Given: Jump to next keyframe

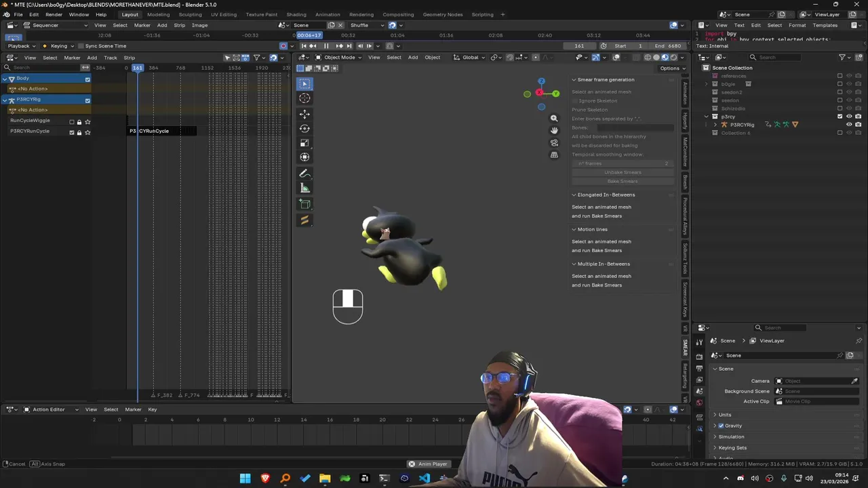Looking at the screenshot, I should (x=339, y=46).
